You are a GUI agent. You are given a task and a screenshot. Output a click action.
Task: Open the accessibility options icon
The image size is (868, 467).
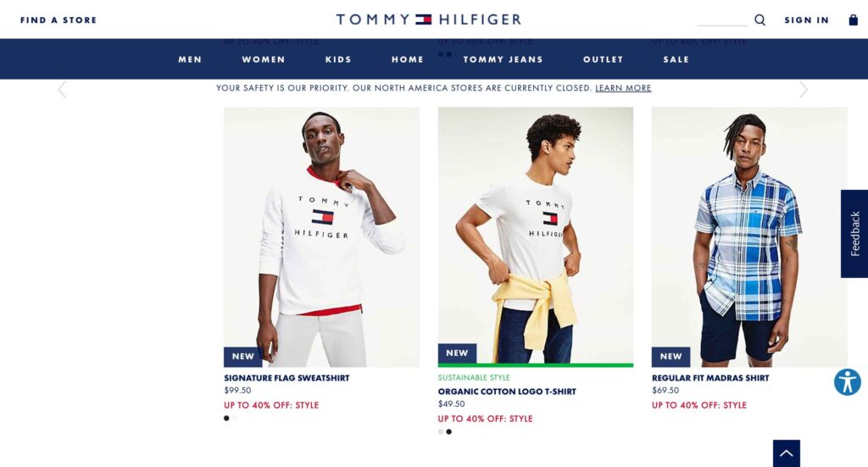point(848,381)
